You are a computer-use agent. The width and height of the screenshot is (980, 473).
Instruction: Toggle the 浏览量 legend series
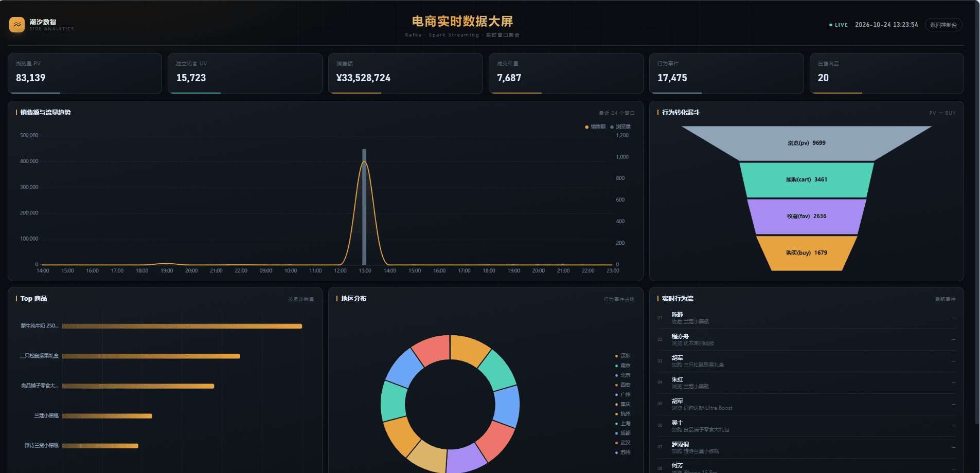click(620, 126)
